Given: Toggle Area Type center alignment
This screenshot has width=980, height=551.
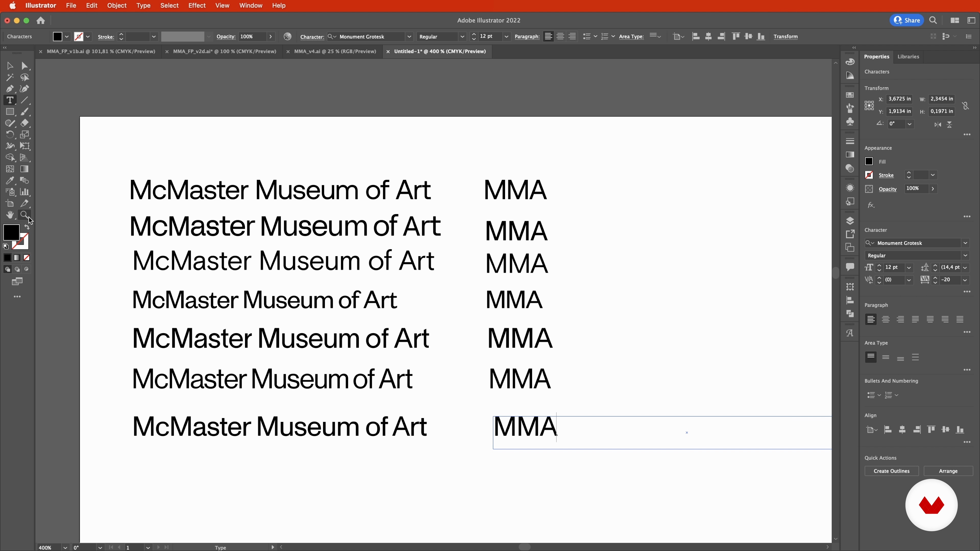Looking at the screenshot, I should (886, 357).
